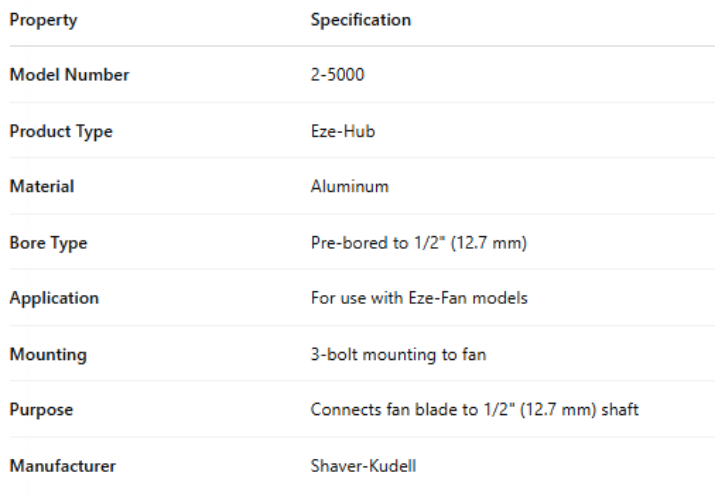Image resolution: width=715 pixels, height=500 pixels.
Task: Select the Manufacturer property label
Action: coord(63,466)
